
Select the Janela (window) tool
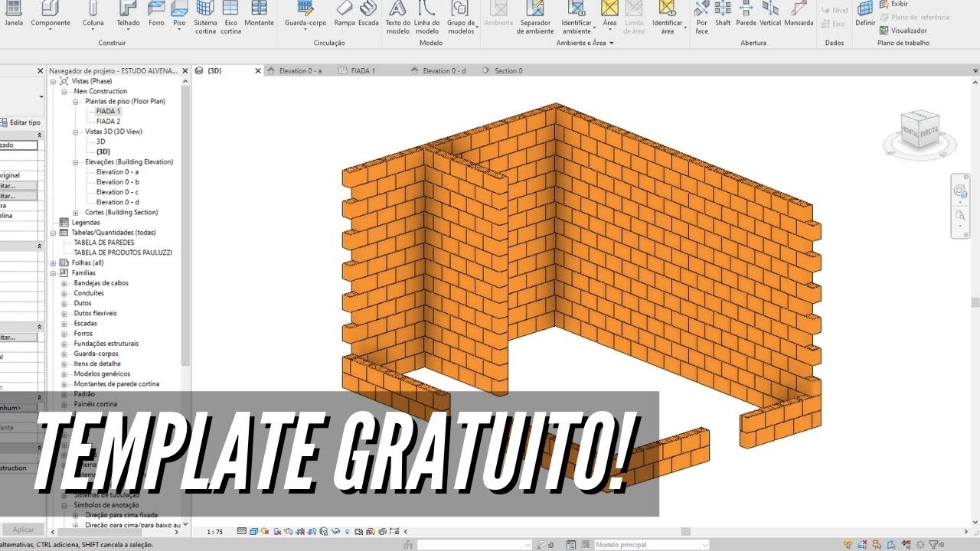(13, 14)
